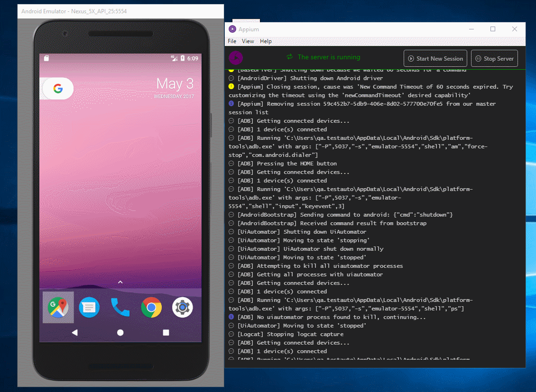Image resolution: width=536 pixels, height=392 pixels.
Task: Open the View menu in Appium
Action: [248, 41]
